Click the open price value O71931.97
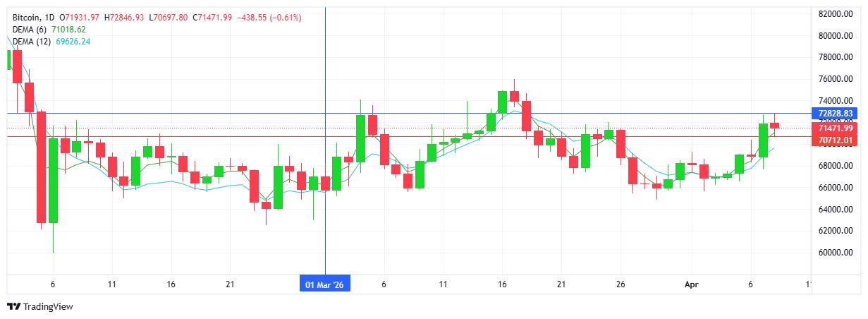 click(x=80, y=16)
